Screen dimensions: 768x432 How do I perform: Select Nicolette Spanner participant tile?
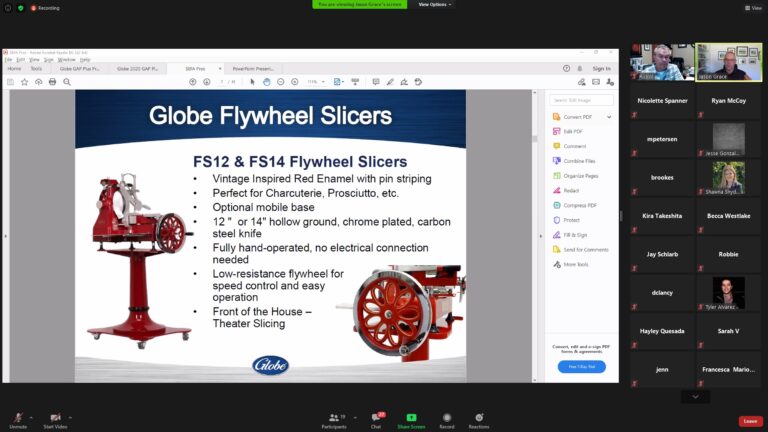662,100
